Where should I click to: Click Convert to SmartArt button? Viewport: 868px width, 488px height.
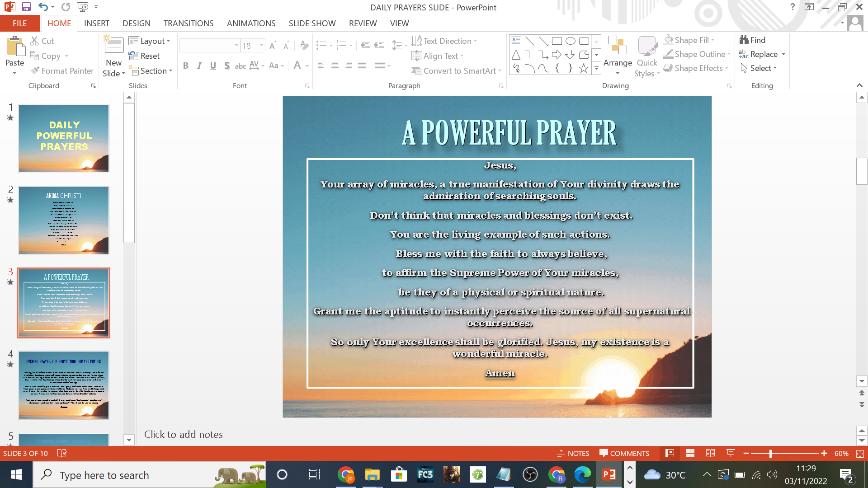pos(457,71)
